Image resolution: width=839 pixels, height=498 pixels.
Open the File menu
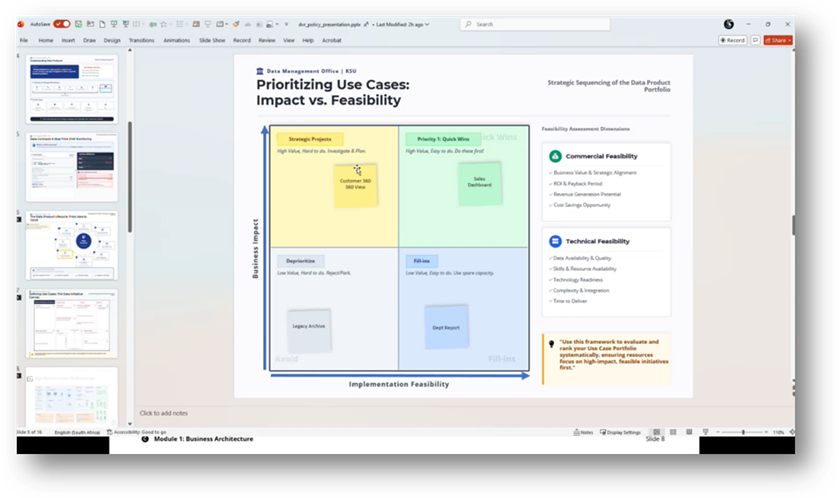[x=24, y=40]
